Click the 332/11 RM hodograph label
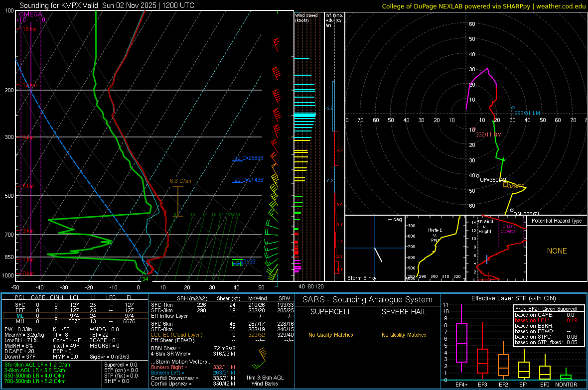The image size is (588, 390). [x=489, y=134]
